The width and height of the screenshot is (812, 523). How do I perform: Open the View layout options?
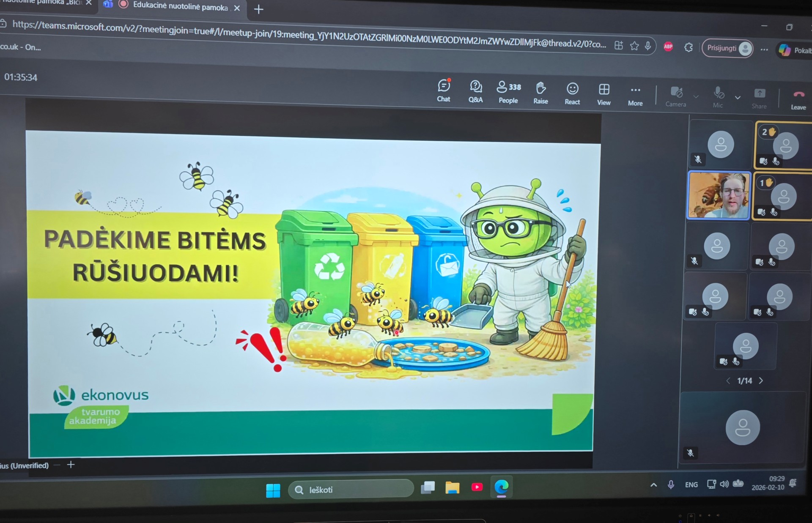click(604, 95)
